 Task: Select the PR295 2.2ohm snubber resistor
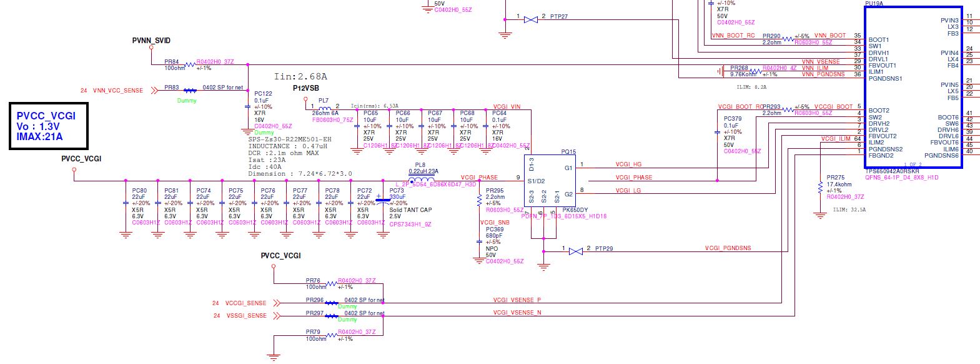click(x=479, y=200)
